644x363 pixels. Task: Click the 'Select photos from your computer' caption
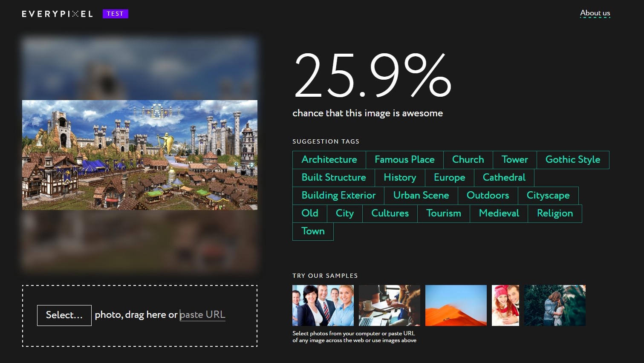coord(354,337)
